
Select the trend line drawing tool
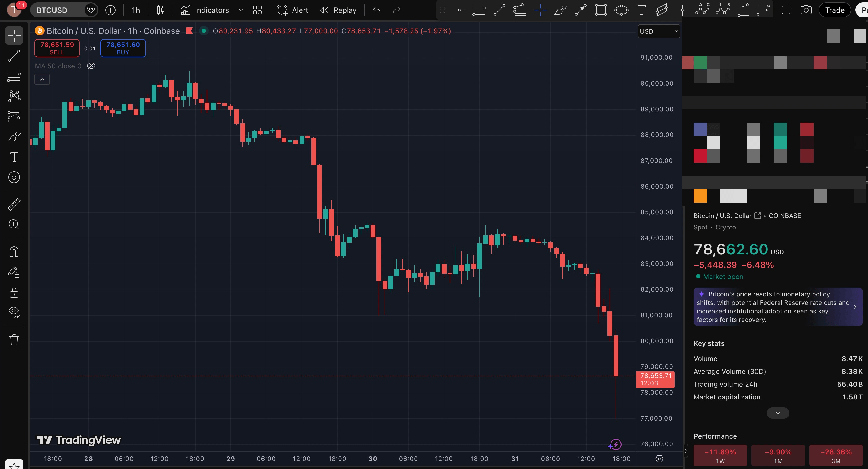(x=14, y=56)
